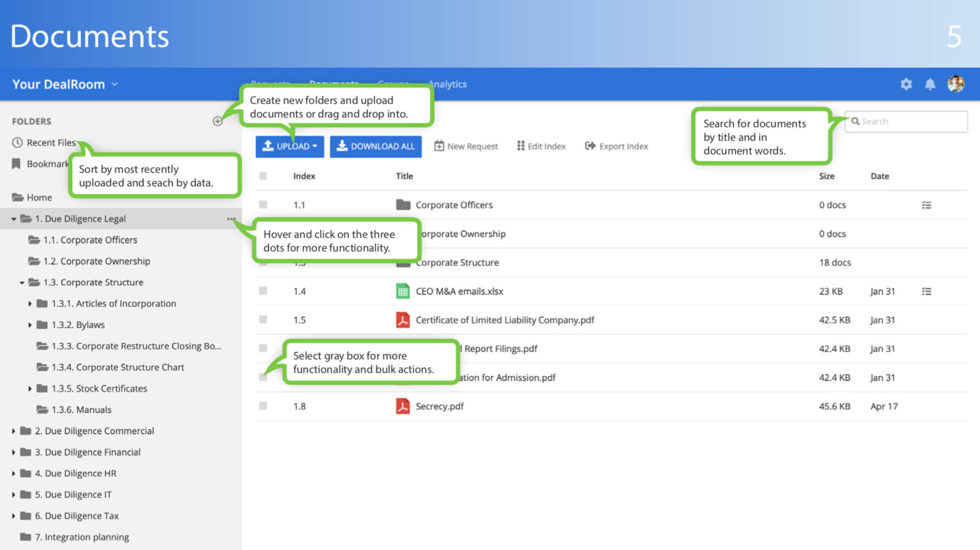The height and width of the screenshot is (550, 980).
Task: Tick the checkbox for row 1.5
Action: [x=263, y=320]
